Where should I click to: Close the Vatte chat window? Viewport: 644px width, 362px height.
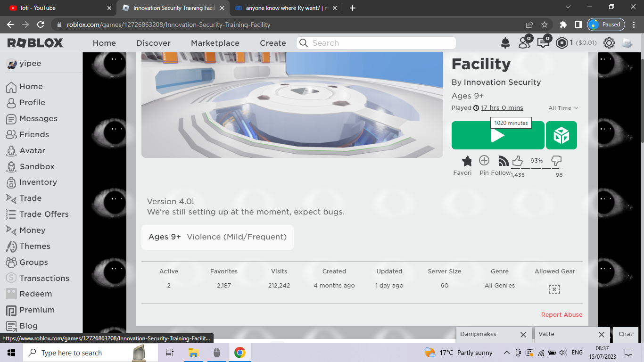coord(601,335)
